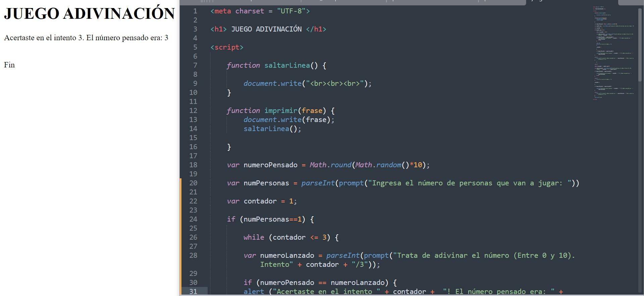Click the code minimap preview in the editor

click(x=613, y=53)
